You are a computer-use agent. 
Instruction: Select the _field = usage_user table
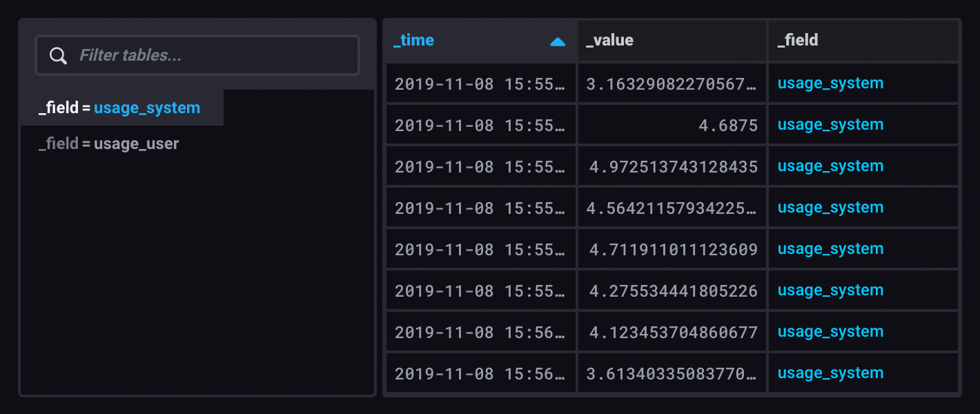tap(109, 144)
